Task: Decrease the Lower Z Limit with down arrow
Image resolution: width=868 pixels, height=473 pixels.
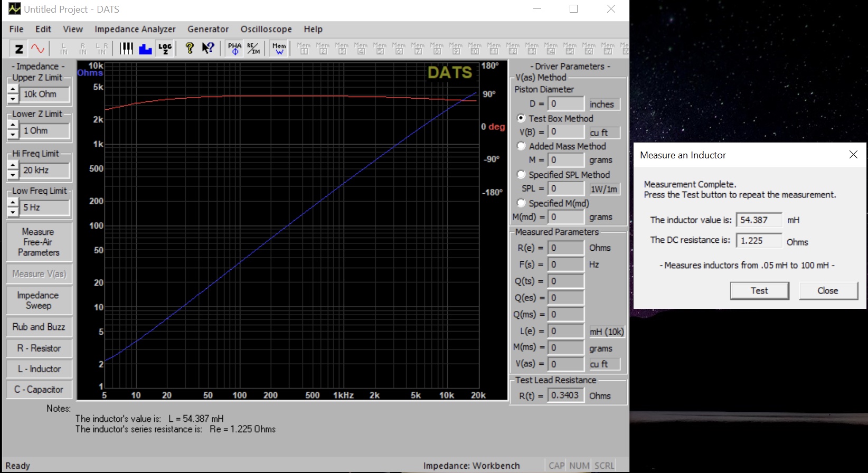Action: pos(13,135)
